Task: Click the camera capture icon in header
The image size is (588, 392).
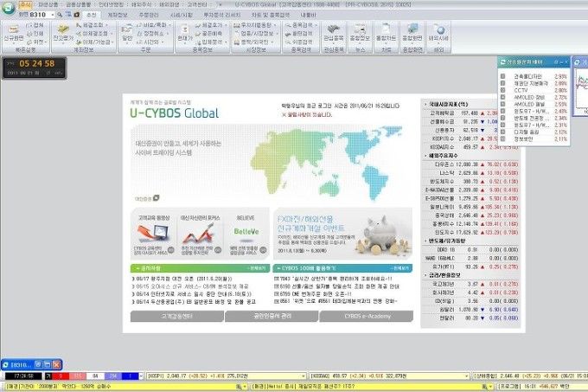Action: (76, 15)
